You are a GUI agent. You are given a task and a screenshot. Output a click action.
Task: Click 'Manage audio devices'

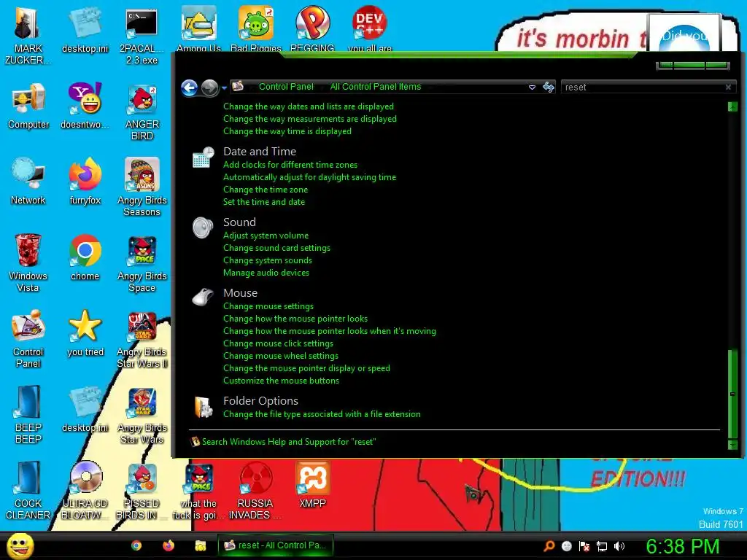(x=266, y=273)
